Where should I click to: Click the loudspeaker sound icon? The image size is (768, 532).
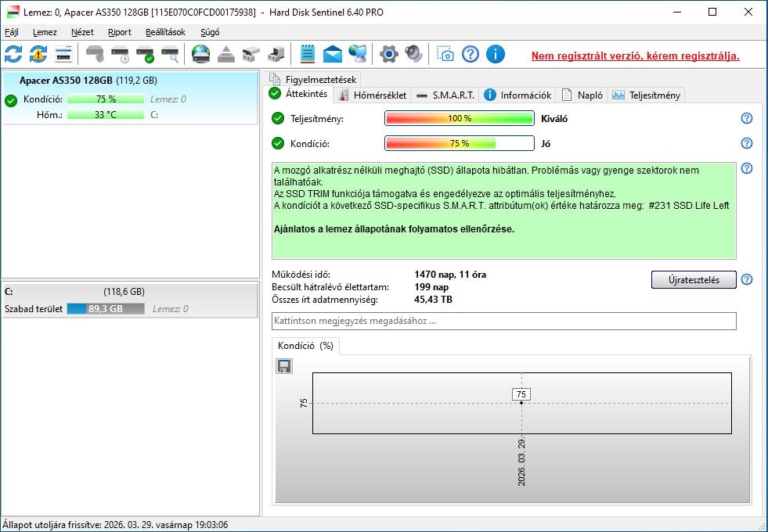click(x=414, y=54)
